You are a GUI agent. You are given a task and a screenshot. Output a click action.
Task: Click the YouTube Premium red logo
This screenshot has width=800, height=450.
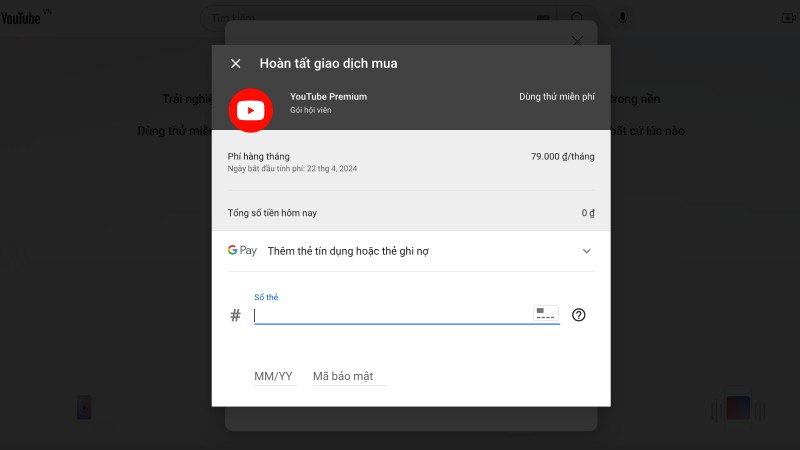coord(251,110)
